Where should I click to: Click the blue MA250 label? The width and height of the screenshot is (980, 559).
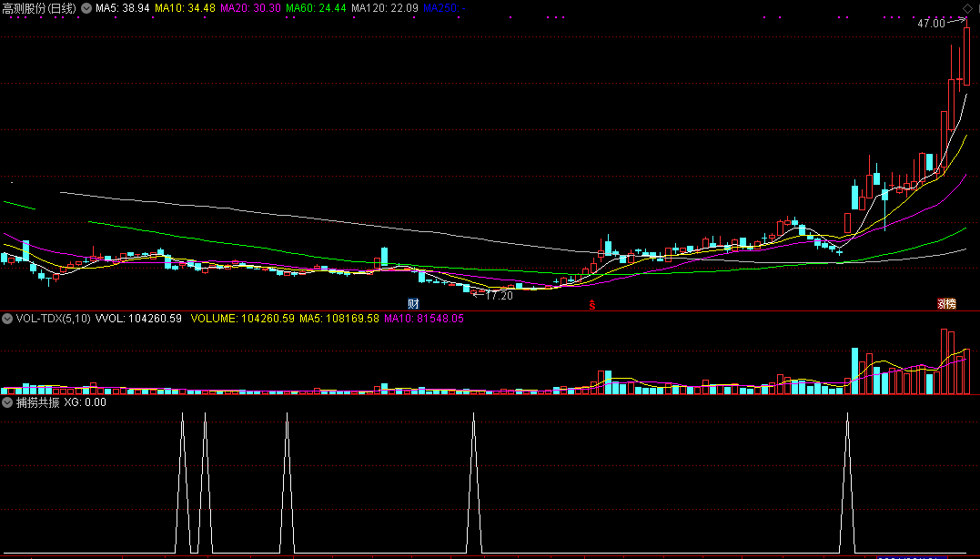pyautogui.click(x=444, y=8)
